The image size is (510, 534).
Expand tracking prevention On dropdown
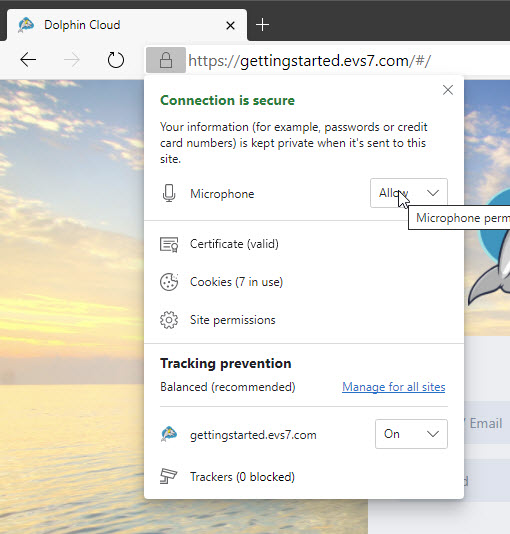point(411,434)
